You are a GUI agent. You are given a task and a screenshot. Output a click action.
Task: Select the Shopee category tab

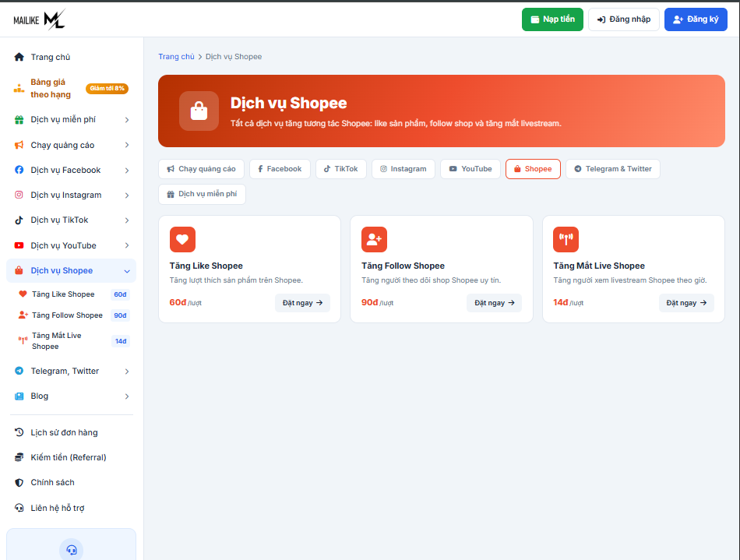tap(533, 169)
